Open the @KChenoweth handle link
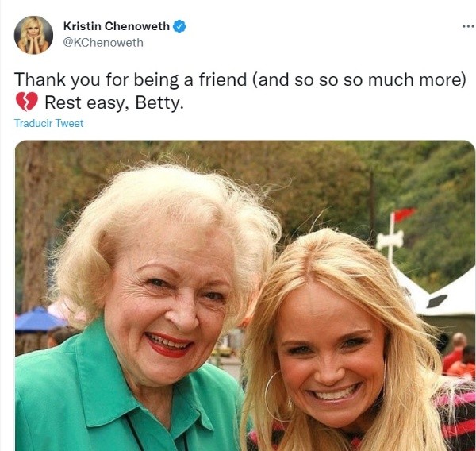476x451 pixels. [103, 43]
